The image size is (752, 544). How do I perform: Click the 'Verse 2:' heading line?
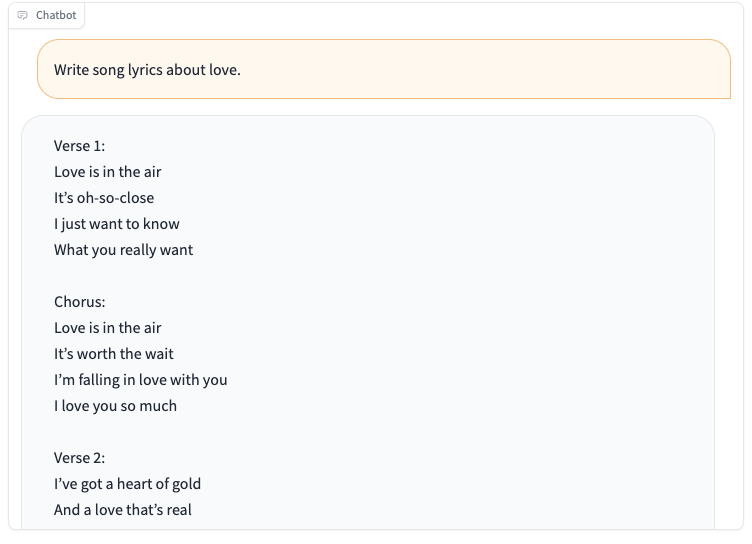(x=79, y=458)
